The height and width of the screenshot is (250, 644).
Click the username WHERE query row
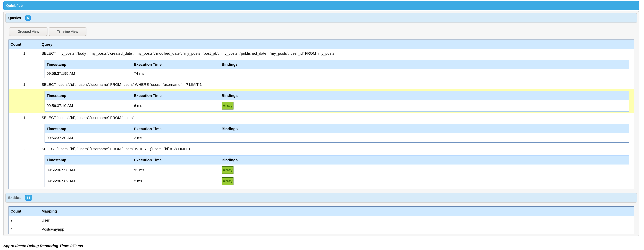(x=121, y=85)
